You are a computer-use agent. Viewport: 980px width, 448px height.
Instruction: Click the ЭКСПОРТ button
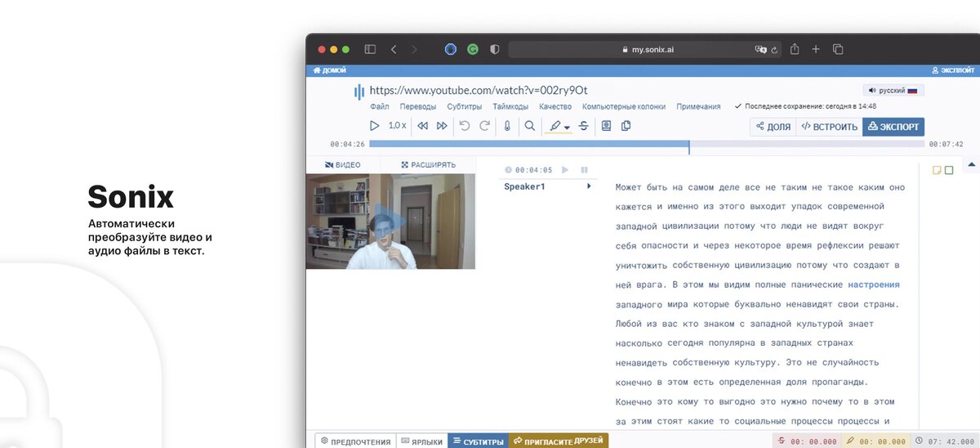pyautogui.click(x=893, y=127)
